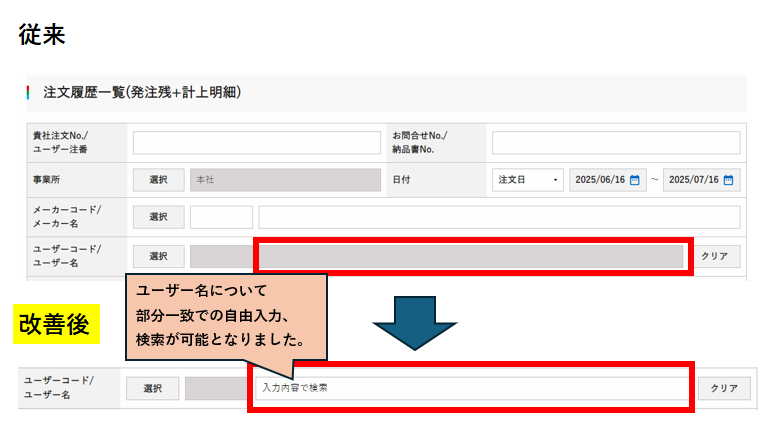Focus the 貴社注文No. input field
775x436 pixels.
[257, 143]
